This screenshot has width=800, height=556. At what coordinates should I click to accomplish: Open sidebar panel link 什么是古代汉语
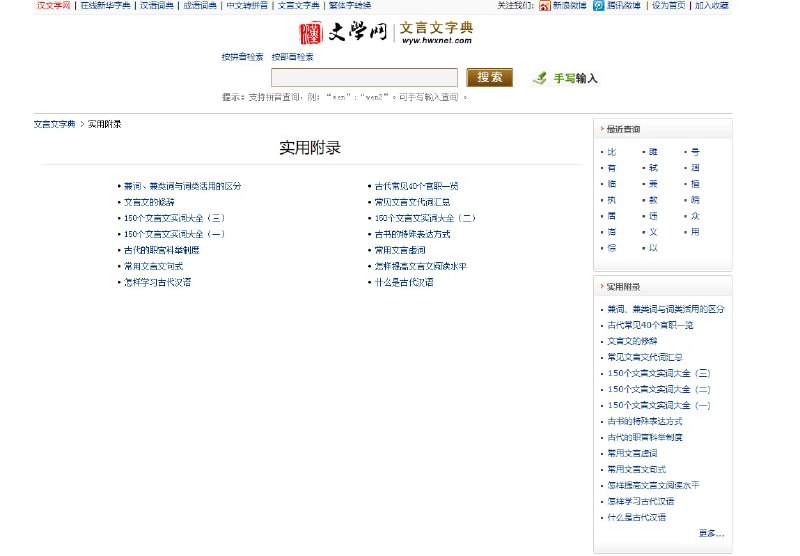637,518
